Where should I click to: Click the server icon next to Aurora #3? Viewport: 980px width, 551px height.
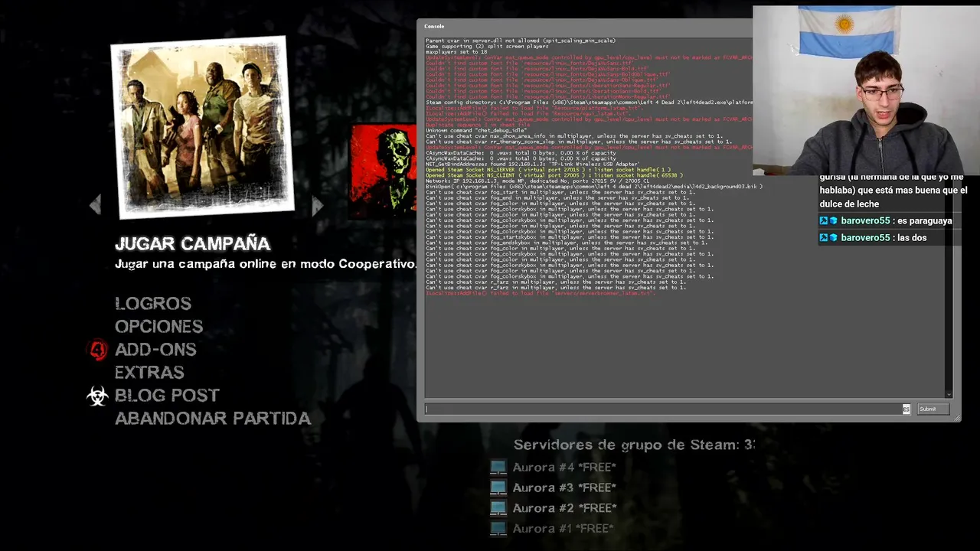(498, 487)
